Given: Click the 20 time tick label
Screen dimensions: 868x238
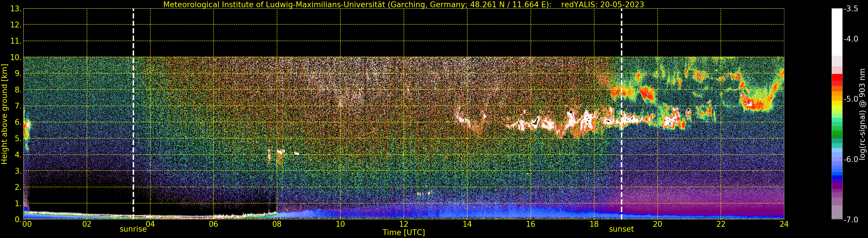Looking at the screenshot, I should coord(657,224).
